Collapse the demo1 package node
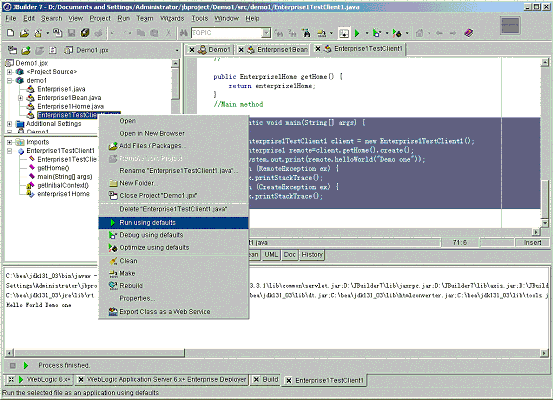Image resolution: width=553 pixels, height=400 pixels. click(x=10, y=80)
